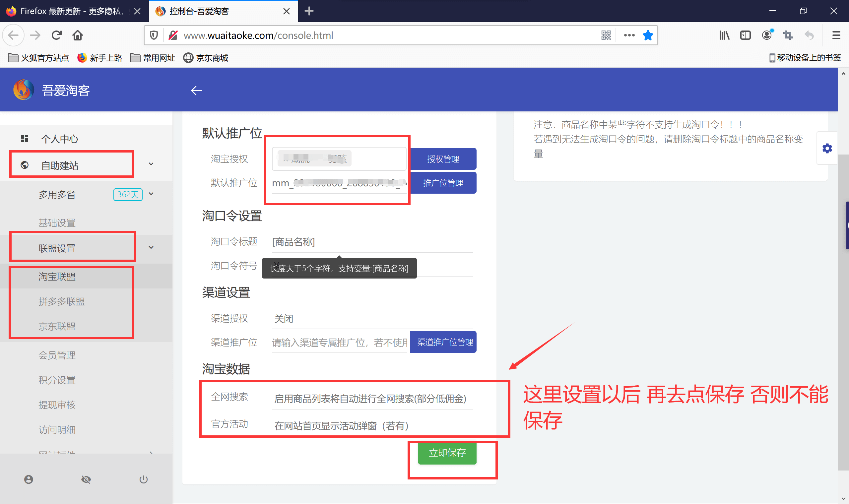
Task: Click the blue bookmark star icon
Action: pyautogui.click(x=648, y=35)
